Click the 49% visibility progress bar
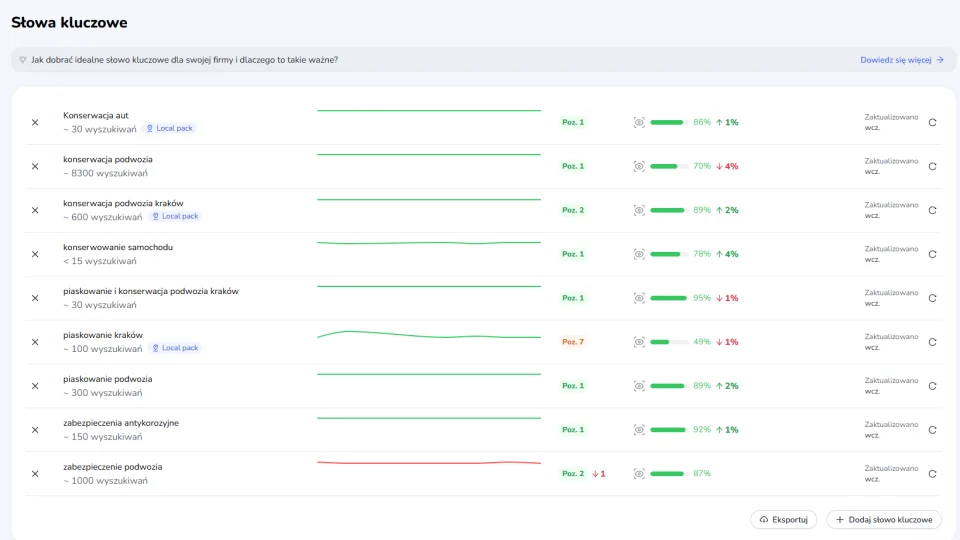This screenshot has width=960, height=540. 669,342
